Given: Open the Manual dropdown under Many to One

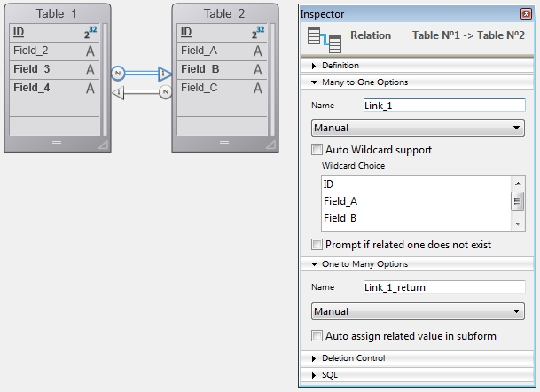Looking at the screenshot, I should 418,129.
